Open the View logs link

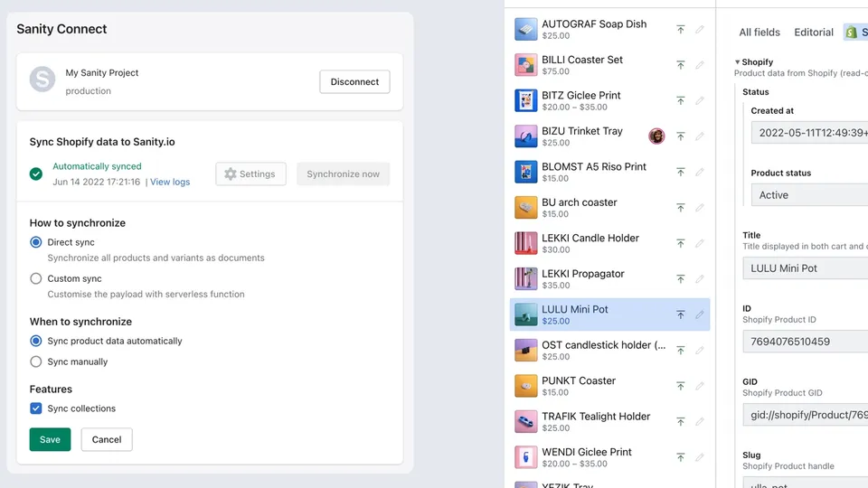(170, 182)
